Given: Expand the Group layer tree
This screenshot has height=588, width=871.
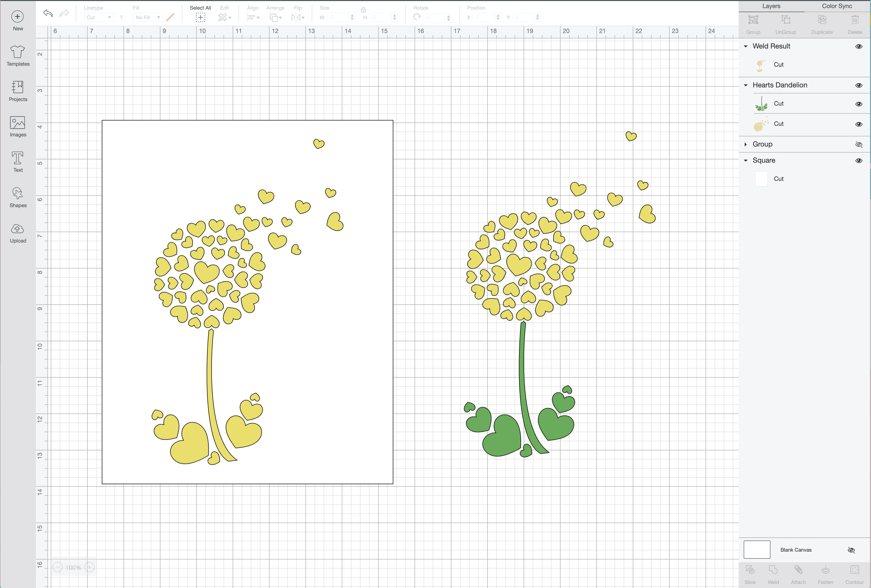Looking at the screenshot, I should 745,144.
